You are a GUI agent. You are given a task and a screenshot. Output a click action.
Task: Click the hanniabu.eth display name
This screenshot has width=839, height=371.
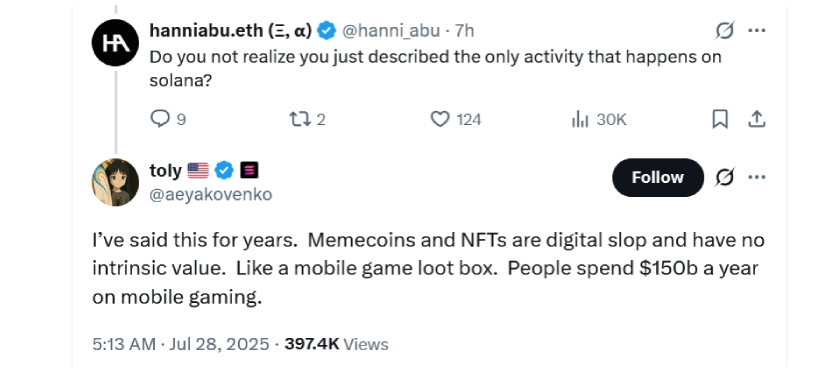click(230, 31)
